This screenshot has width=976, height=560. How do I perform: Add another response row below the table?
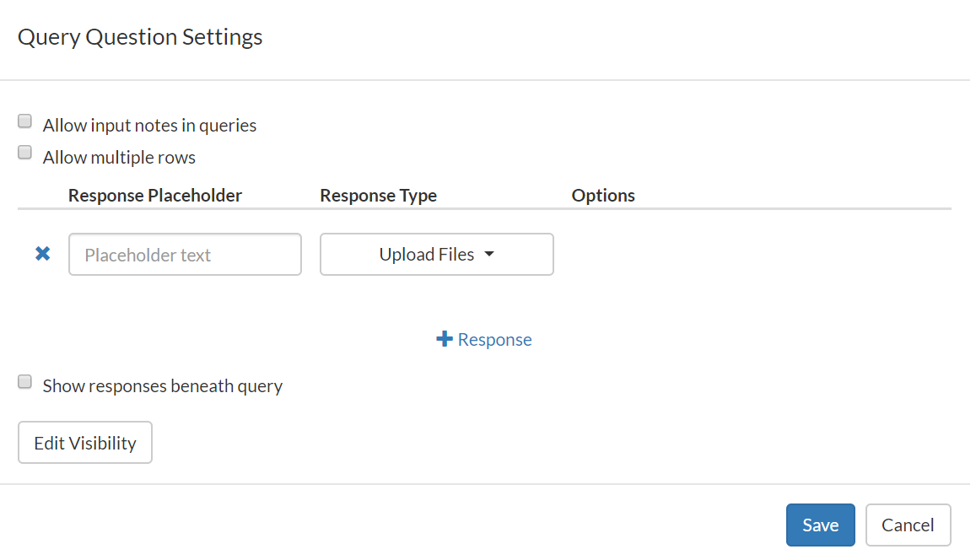tap(484, 339)
